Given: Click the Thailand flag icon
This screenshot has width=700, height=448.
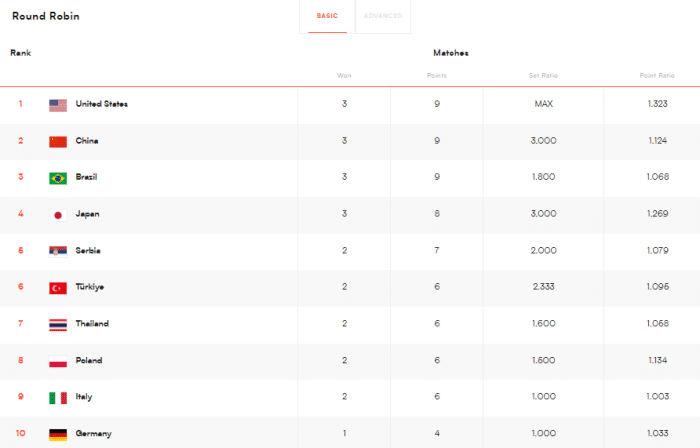Looking at the screenshot, I should [58, 324].
